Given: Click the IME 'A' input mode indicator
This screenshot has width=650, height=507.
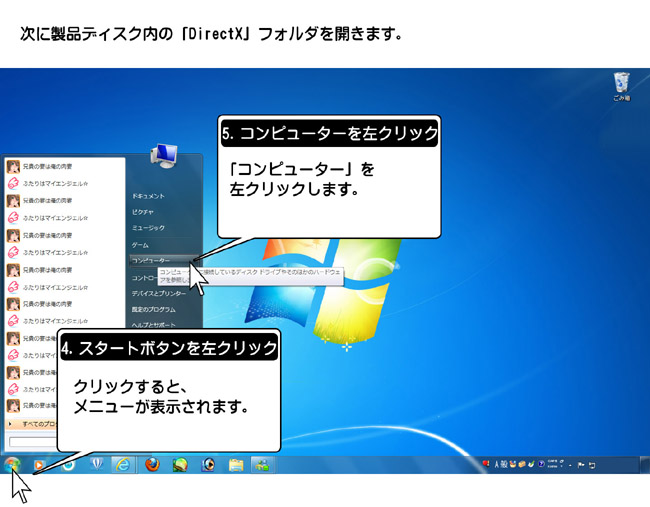Looking at the screenshot, I should (497, 464).
